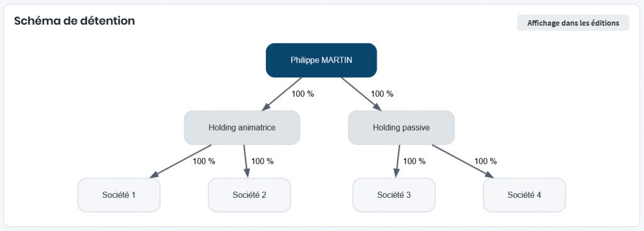644x231 pixels.
Task: Click the Schéma de détention heading
Action: coord(75,21)
